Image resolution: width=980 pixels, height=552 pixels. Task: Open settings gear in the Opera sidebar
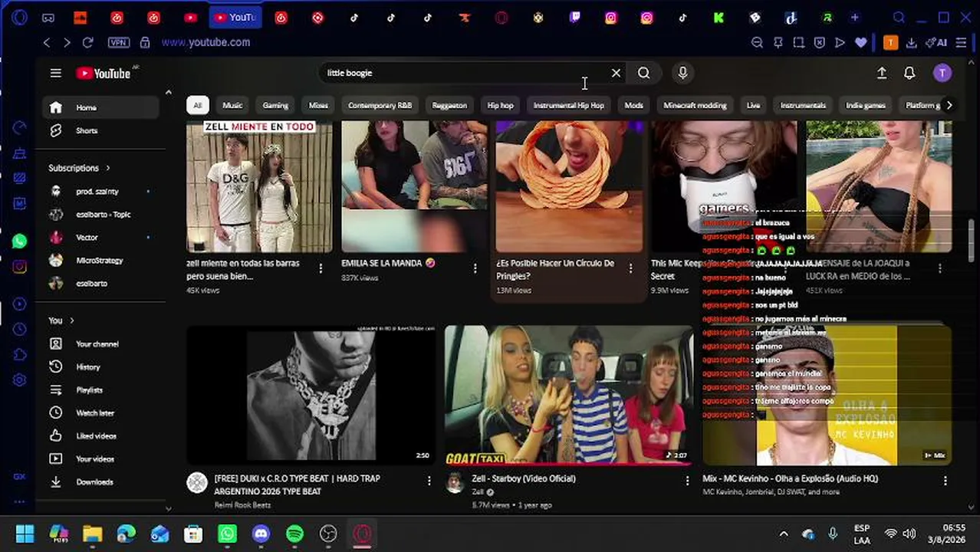20,380
